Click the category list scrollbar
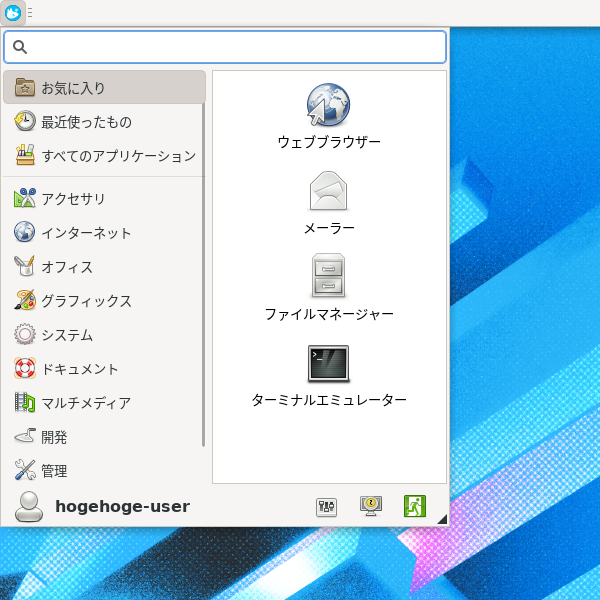Screen dimensions: 600x600 (x=204, y=274)
